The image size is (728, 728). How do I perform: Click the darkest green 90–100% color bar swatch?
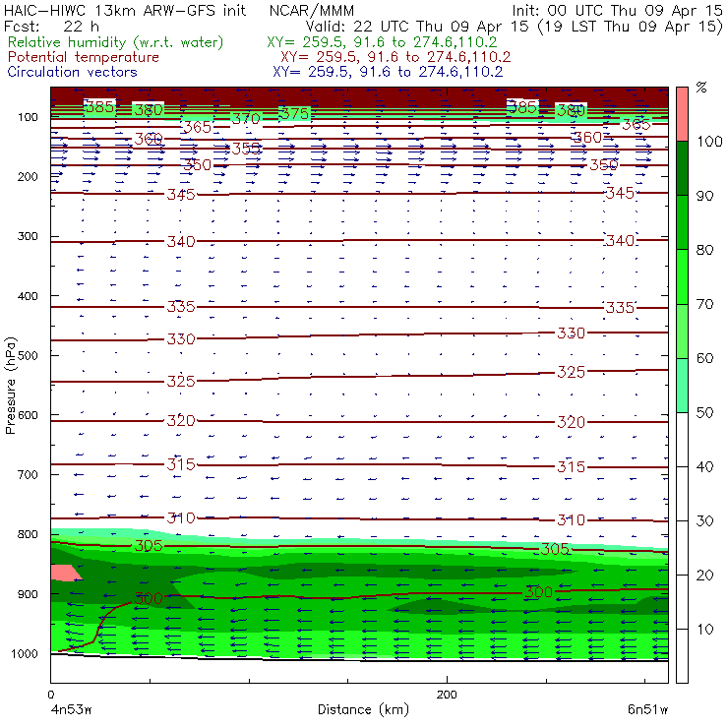pos(682,168)
